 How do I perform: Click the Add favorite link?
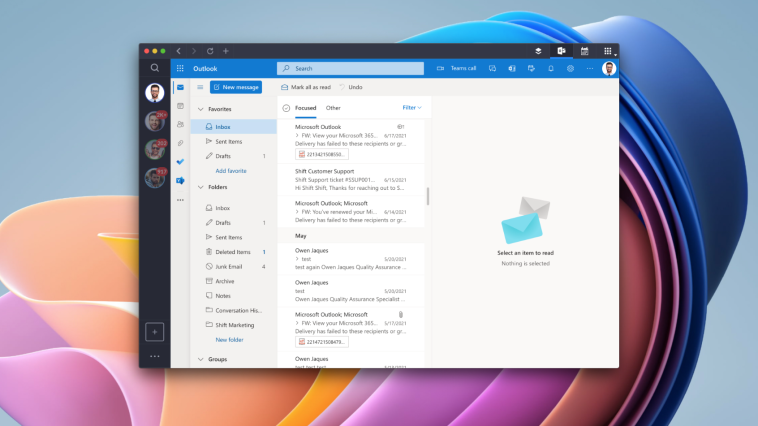[x=231, y=171]
